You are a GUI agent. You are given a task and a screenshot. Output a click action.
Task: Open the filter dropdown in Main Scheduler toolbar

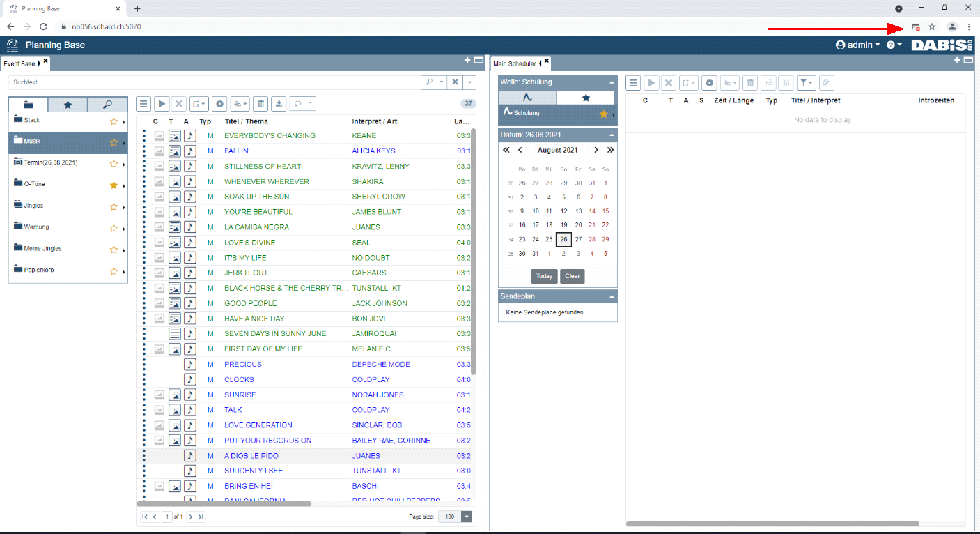tap(807, 83)
